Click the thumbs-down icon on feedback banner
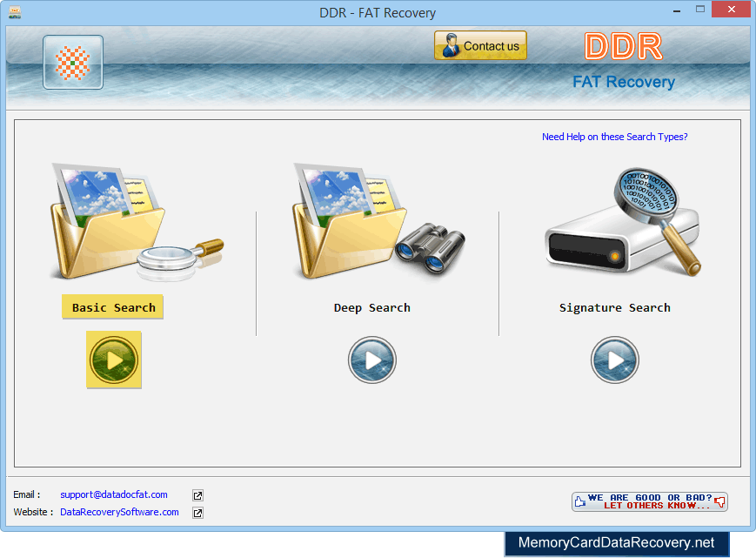756x558 pixels. coord(719,502)
